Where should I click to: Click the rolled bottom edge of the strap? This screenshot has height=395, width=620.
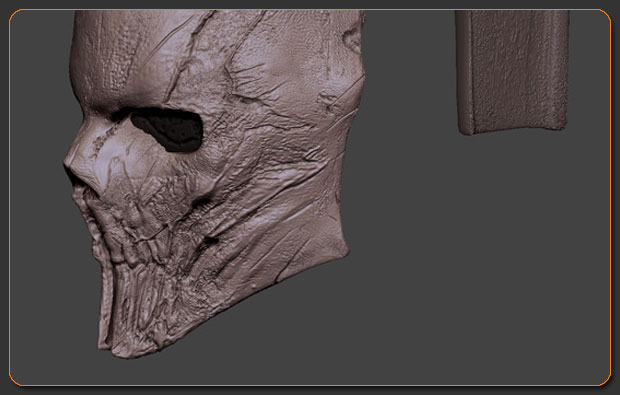coord(513,127)
